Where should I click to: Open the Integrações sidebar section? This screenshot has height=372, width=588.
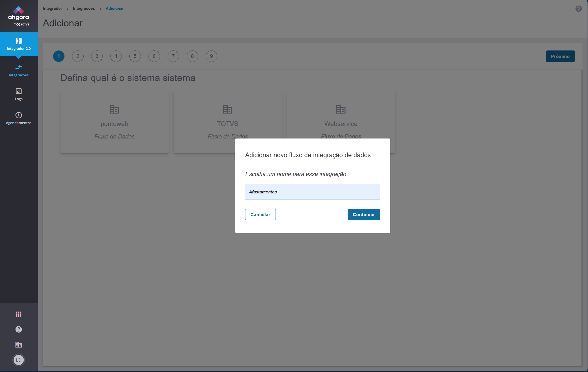18,71
